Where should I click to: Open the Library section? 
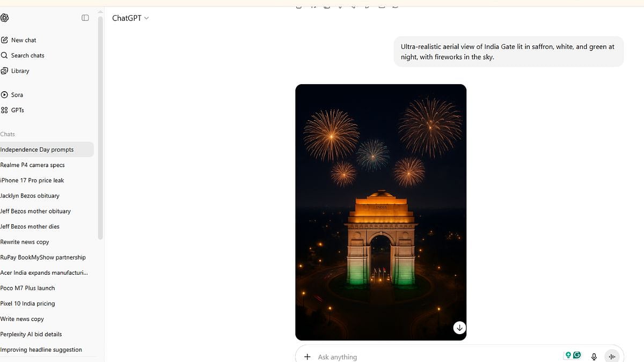click(x=20, y=71)
